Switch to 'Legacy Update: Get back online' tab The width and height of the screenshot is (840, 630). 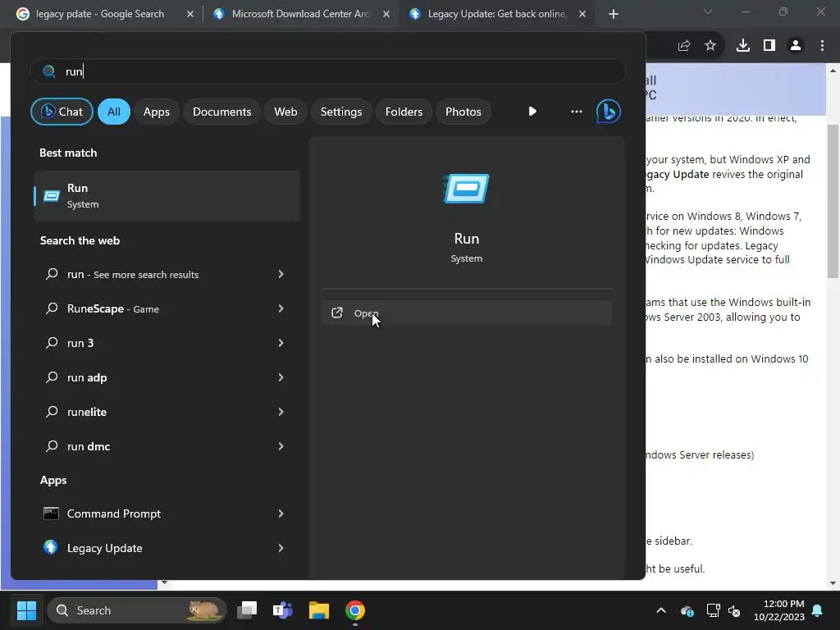tap(496, 14)
